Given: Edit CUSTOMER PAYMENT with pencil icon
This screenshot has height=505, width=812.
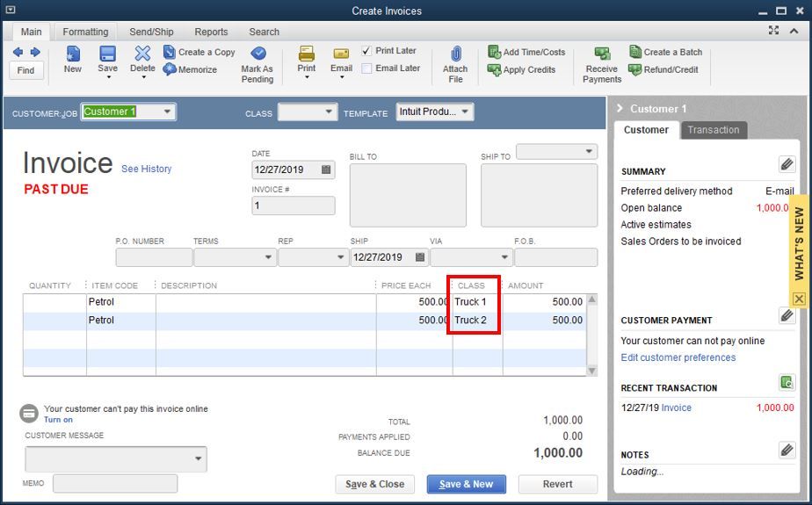Looking at the screenshot, I should [x=787, y=315].
